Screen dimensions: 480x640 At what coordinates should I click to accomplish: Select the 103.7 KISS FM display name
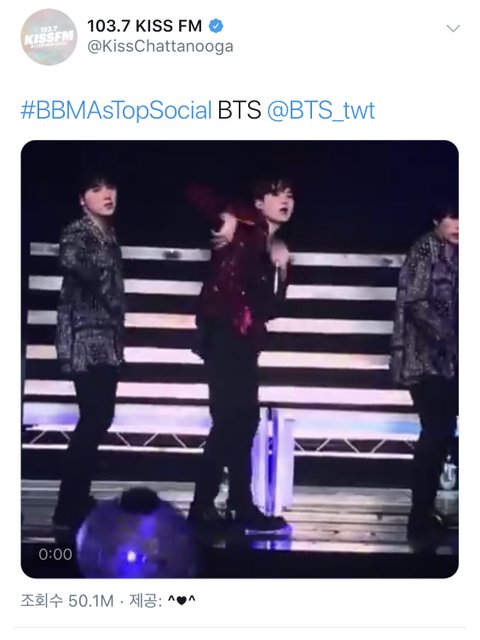tap(144, 26)
